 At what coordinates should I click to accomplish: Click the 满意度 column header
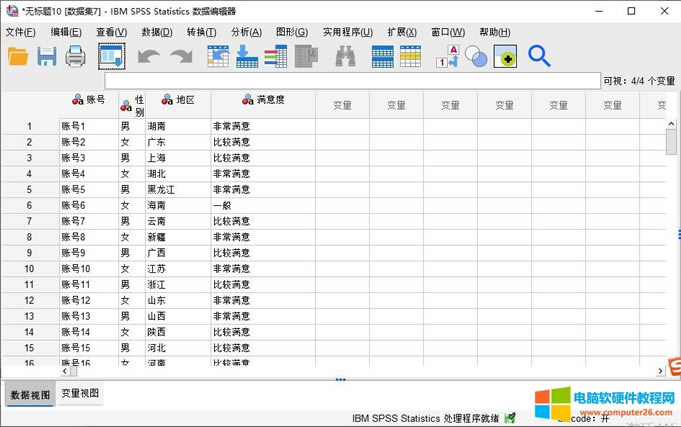pos(262,100)
